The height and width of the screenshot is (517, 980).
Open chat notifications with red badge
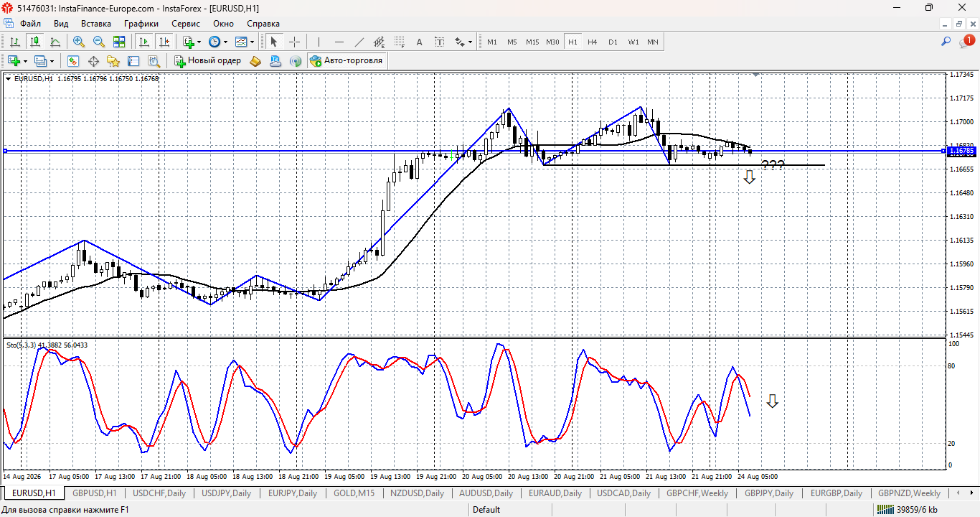966,42
